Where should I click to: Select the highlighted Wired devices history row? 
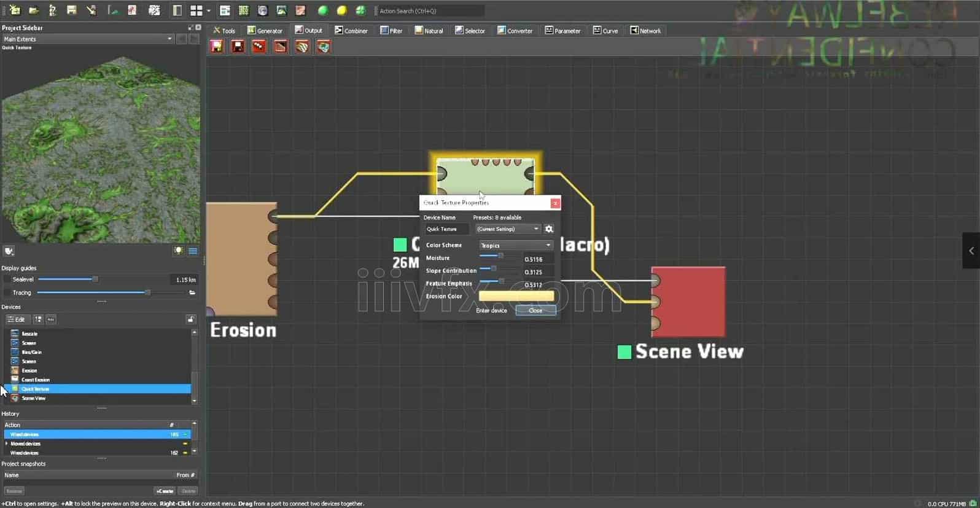click(x=97, y=434)
